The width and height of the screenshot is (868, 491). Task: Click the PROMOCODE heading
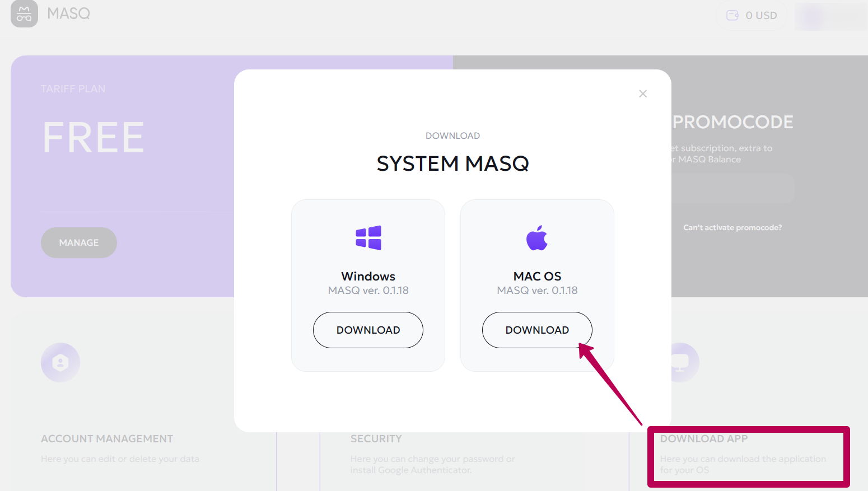pyautogui.click(x=732, y=122)
